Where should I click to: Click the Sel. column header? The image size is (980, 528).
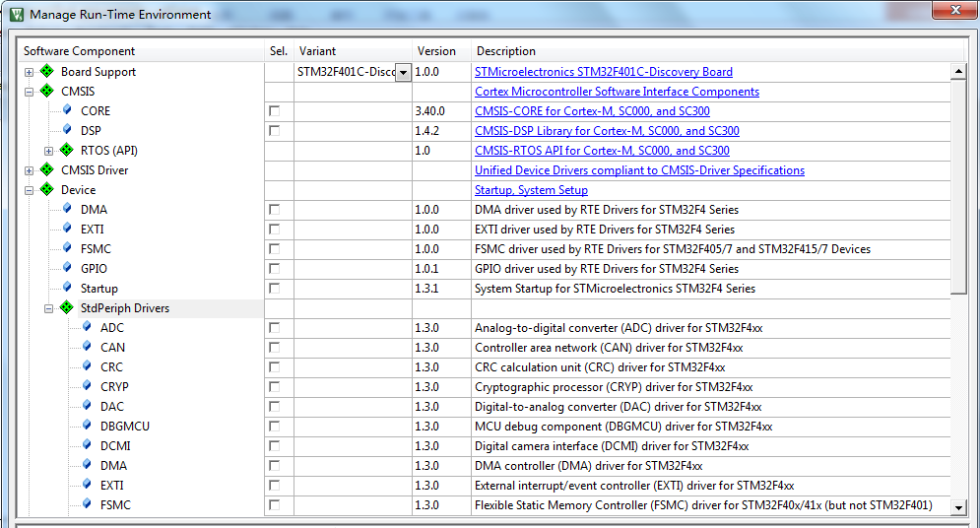point(279,50)
